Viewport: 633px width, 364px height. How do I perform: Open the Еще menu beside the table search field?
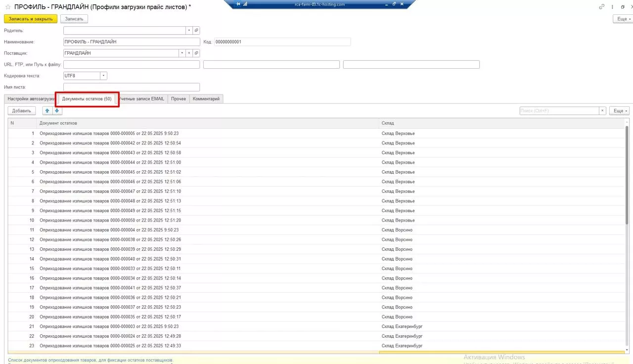click(x=619, y=111)
